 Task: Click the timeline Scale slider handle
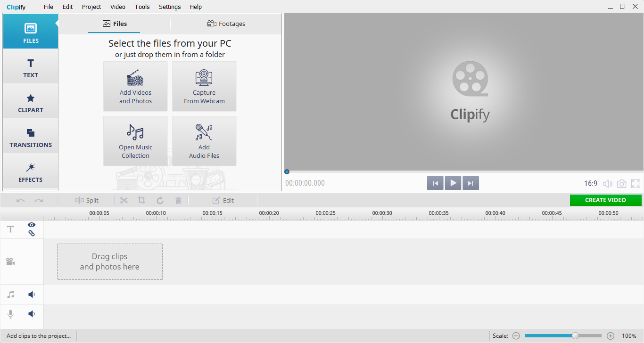tap(575, 336)
